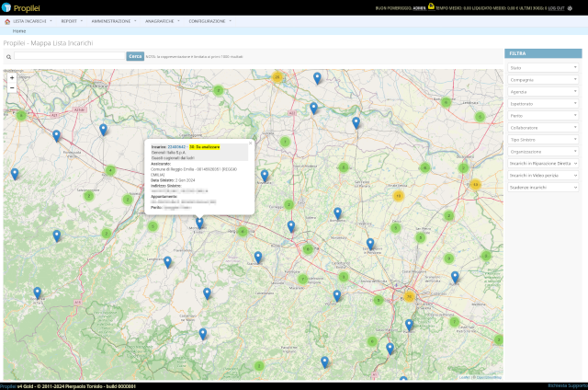Image resolution: width=588 pixels, height=390 pixels.
Task: Open Incarichi in Riparazione Diretta dropdown
Action: (x=543, y=164)
